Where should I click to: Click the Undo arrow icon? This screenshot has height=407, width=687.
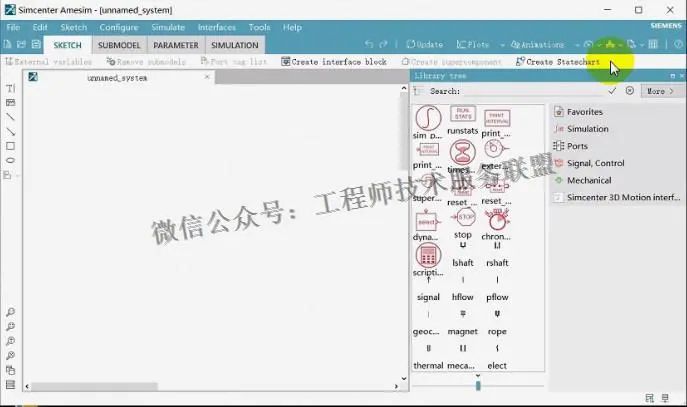[x=369, y=44]
